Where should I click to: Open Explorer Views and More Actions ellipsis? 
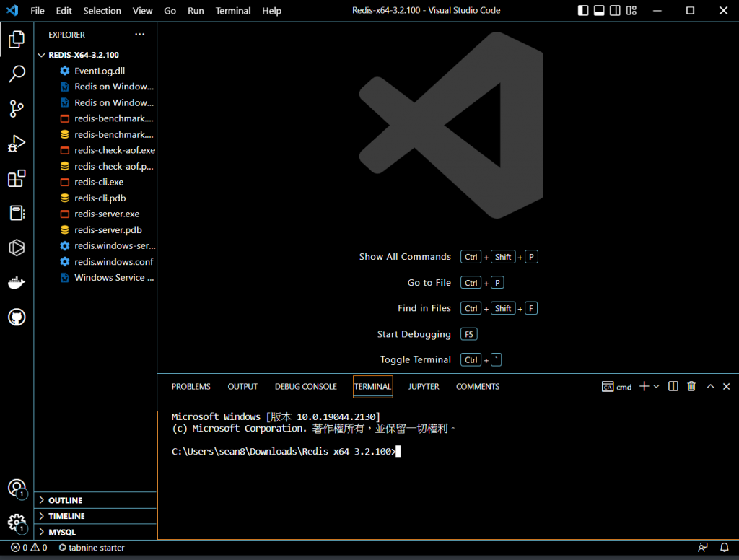pos(139,35)
